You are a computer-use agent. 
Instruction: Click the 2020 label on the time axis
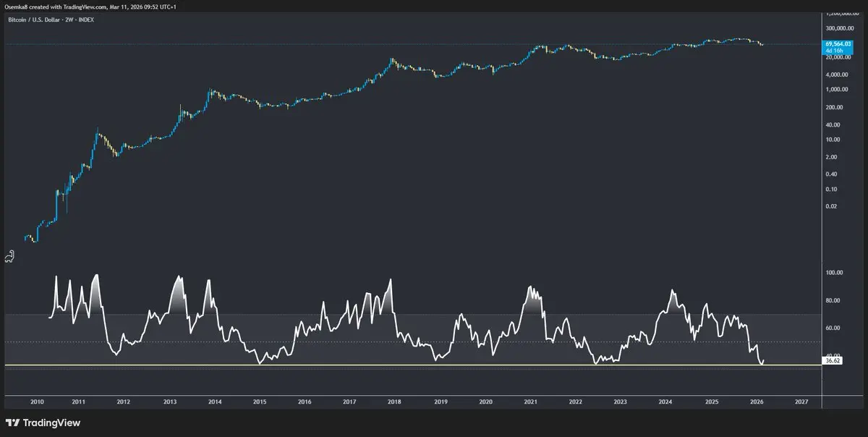[485, 401]
